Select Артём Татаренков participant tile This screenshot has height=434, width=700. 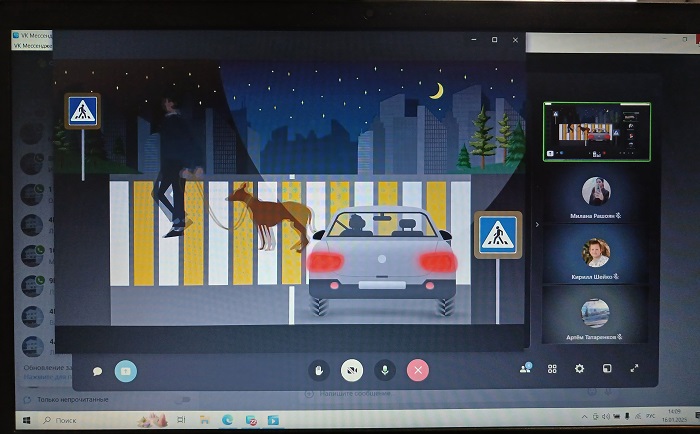click(595, 316)
